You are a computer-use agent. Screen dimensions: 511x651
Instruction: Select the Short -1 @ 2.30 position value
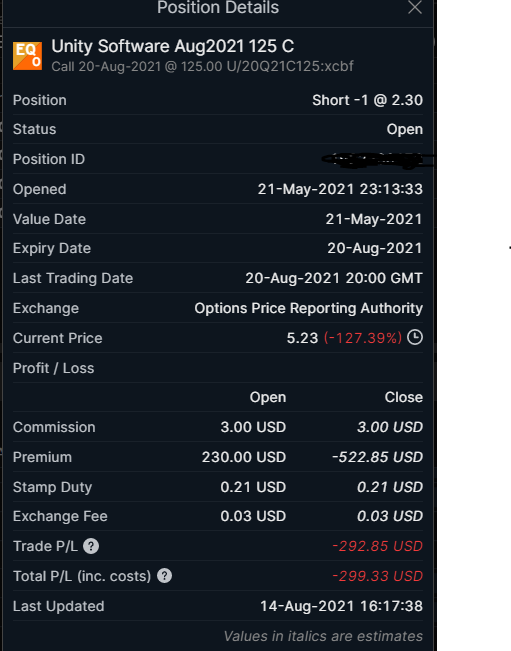(367, 100)
